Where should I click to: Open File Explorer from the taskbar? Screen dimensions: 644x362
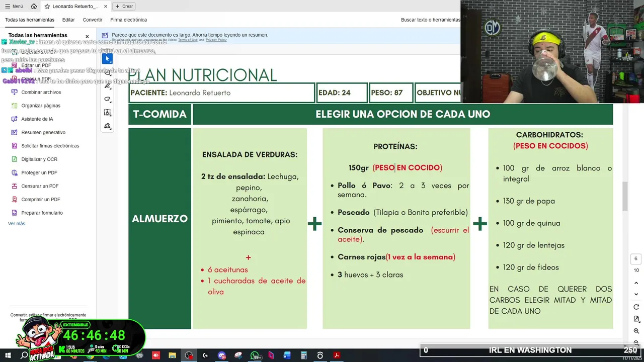click(x=172, y=355)
